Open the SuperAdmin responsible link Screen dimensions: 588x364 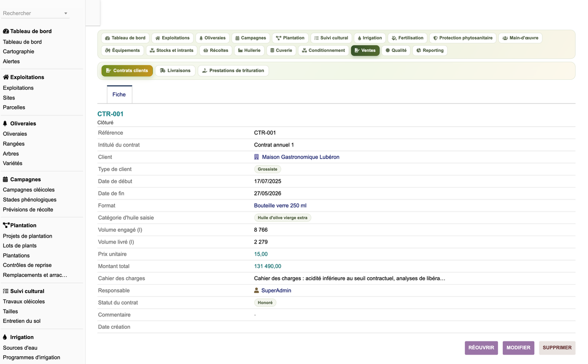tap(276, 291)
